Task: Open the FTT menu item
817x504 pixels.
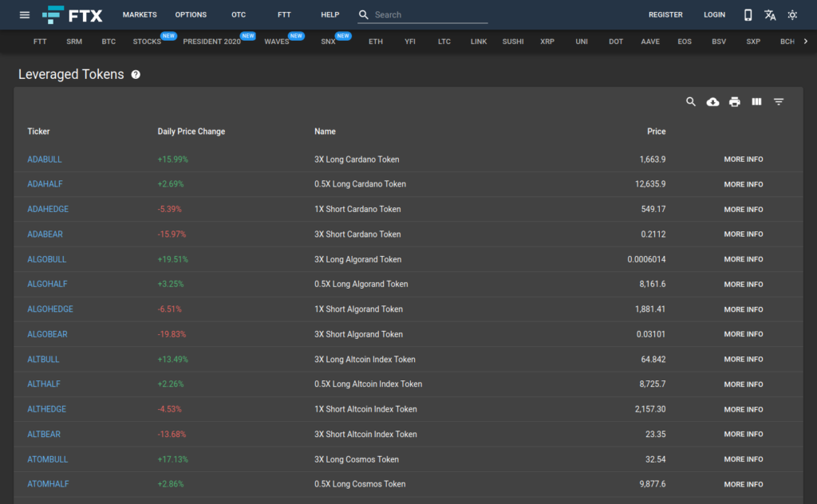Action: pos(284,14)
